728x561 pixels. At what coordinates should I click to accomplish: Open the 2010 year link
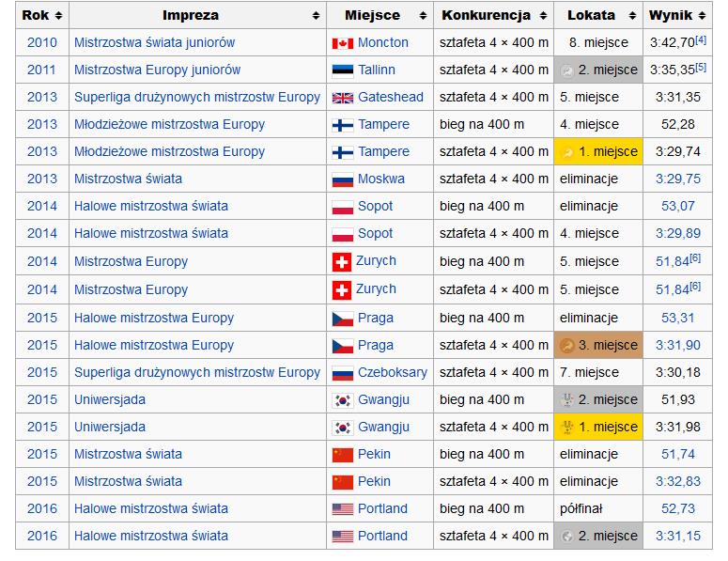[42, 42]
